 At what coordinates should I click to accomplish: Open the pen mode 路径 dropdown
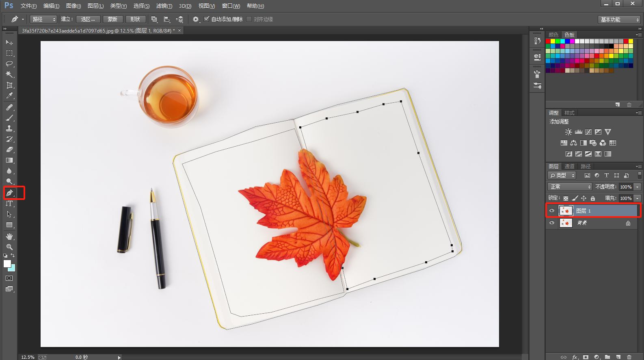coord(43,19)
